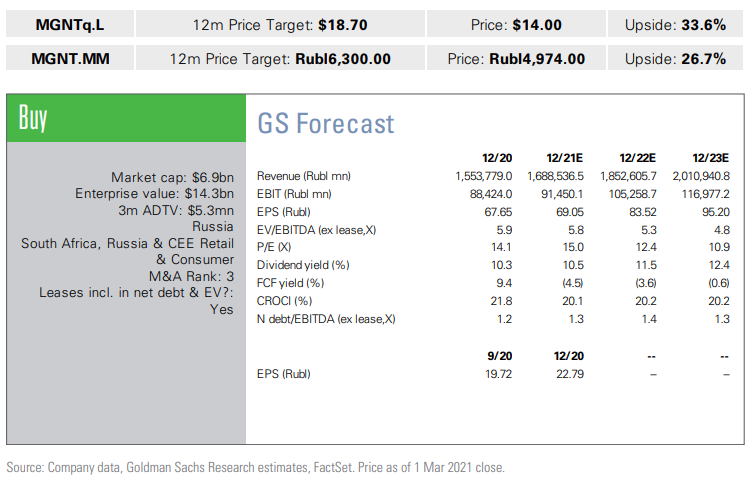Click the GS Forecast heading
The image size is (752, 484).
326,123
